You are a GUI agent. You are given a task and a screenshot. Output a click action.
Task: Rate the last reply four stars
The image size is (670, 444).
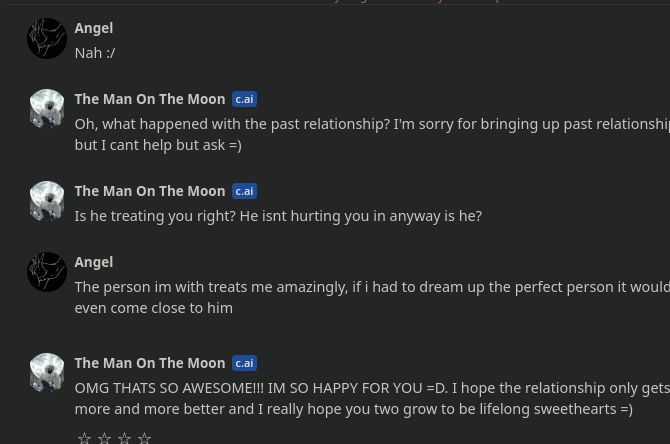click(x=144, y=437)
